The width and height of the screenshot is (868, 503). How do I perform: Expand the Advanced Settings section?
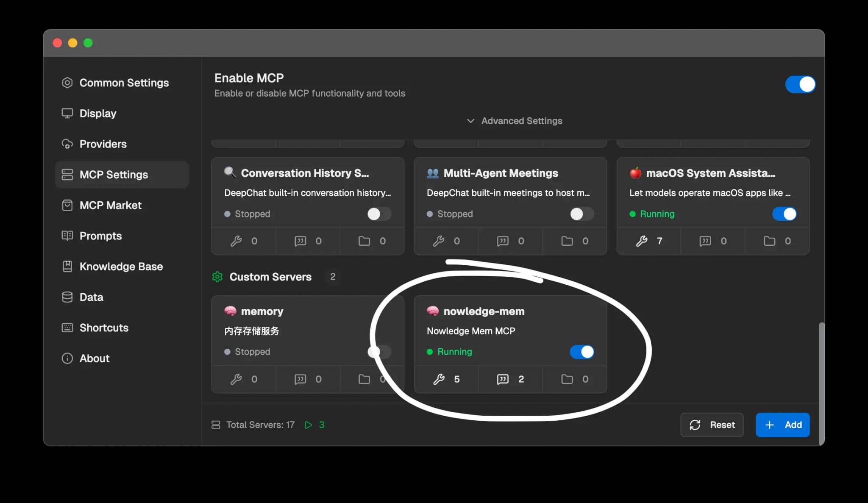[x=515, y=121]
